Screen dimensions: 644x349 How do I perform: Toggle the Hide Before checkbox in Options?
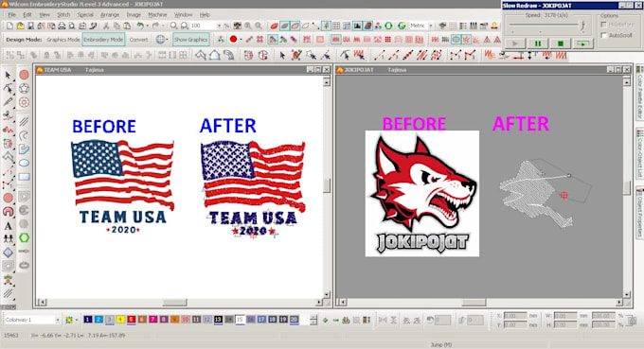[x=604, y=25]
